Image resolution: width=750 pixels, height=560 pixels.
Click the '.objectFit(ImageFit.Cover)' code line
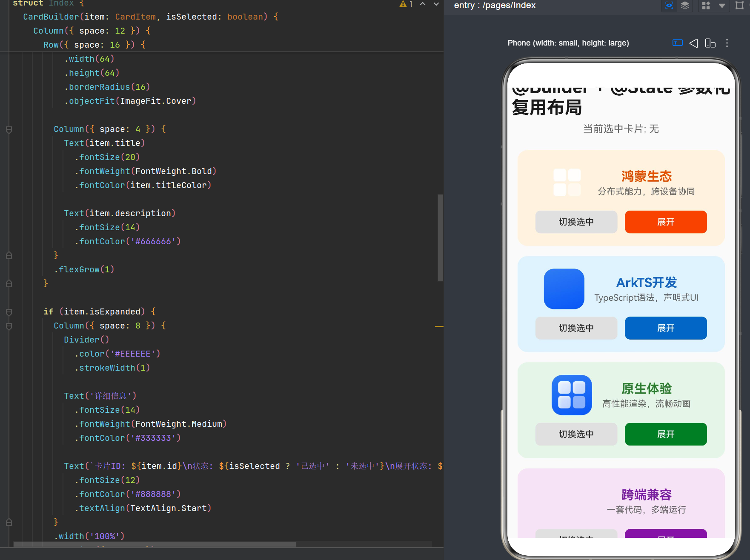point(130,101)
